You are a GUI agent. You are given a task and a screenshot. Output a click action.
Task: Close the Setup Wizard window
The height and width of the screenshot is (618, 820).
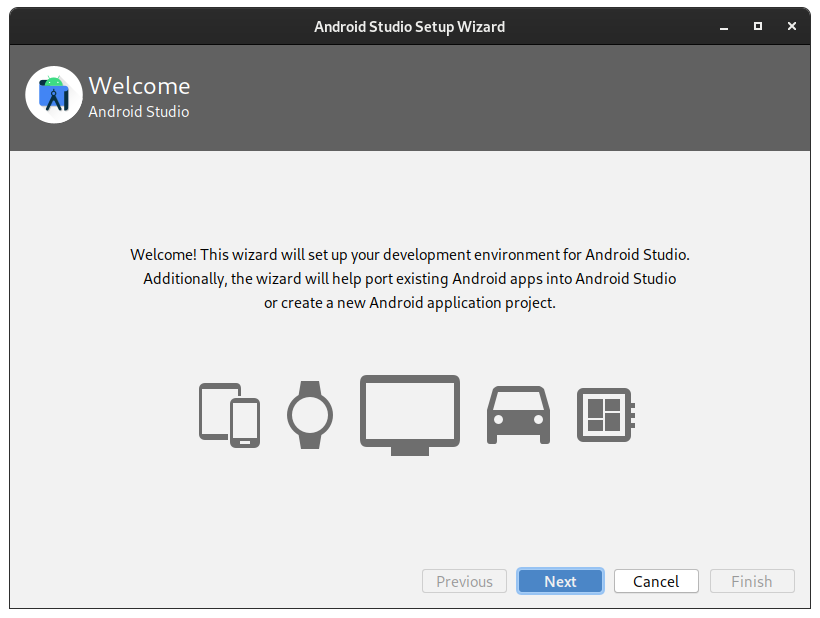[x=792, y=26]
